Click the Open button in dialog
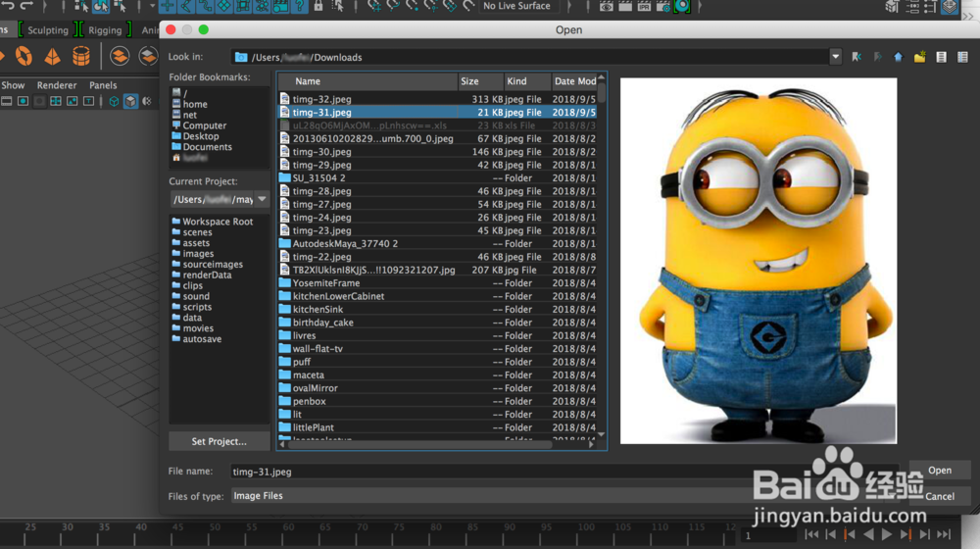 point(940,471)
